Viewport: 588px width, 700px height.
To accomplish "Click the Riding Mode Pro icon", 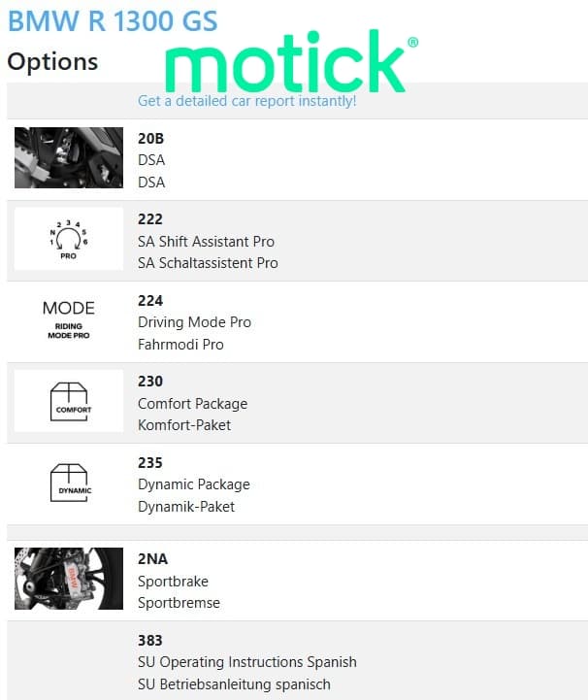I will (x=69, y=319).
